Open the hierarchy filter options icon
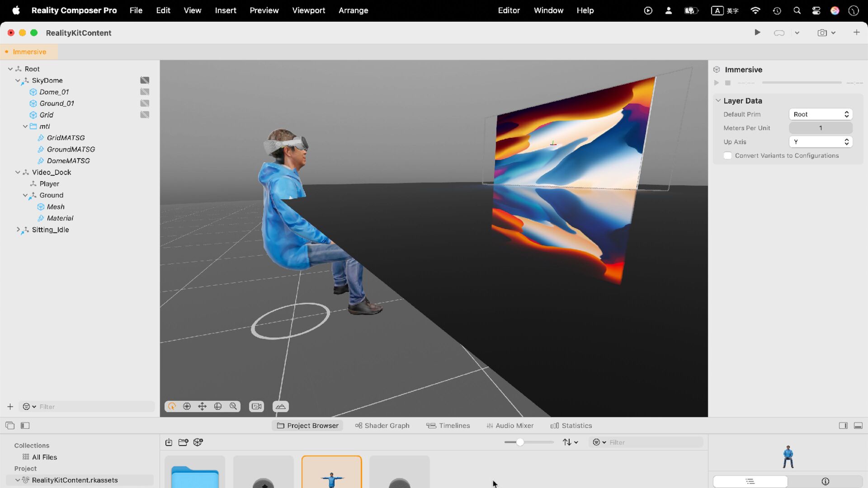The height and width of the screenshot is (488, 868). pos(29,407)
